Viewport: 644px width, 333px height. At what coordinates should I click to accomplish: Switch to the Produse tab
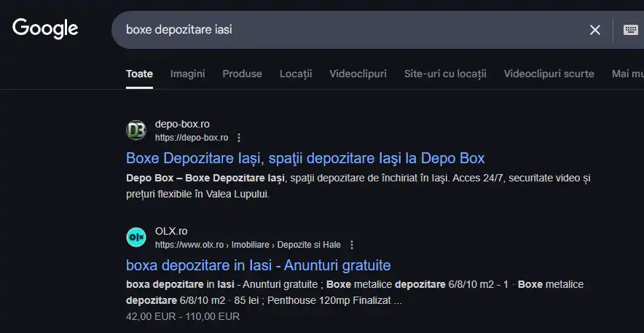point(243,74)
